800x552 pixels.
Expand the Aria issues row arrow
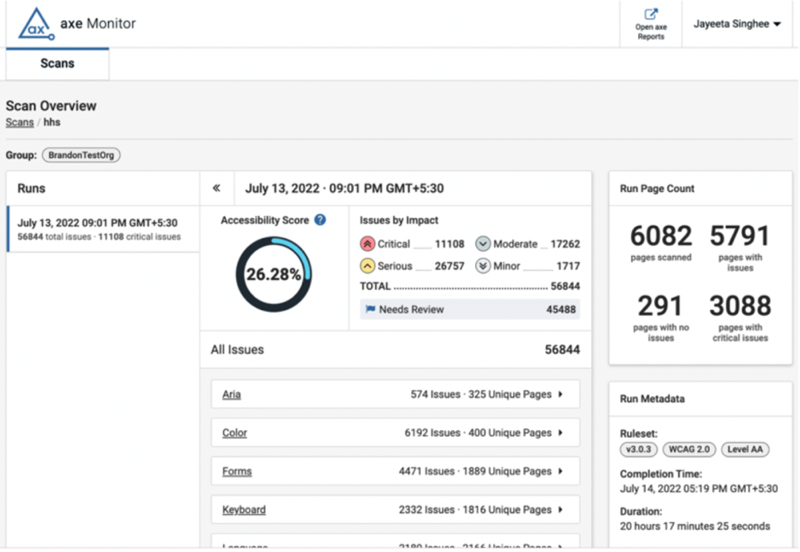[x=561, y=395]
